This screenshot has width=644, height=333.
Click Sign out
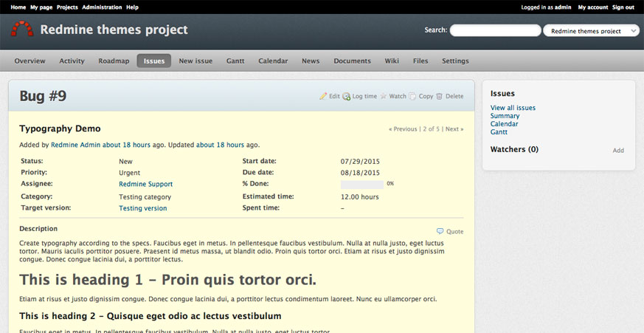[x=623, y=7]
